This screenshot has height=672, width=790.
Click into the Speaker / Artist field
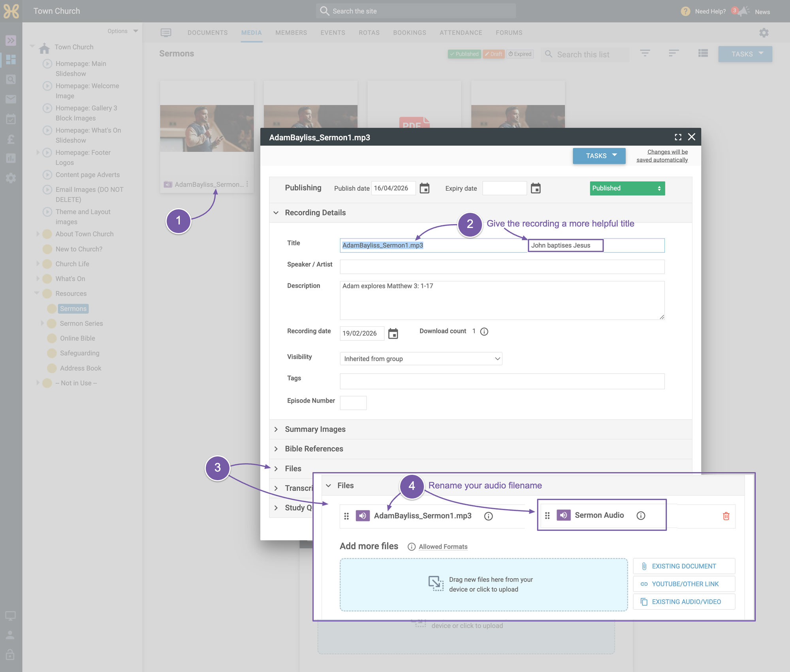point(502,267)
